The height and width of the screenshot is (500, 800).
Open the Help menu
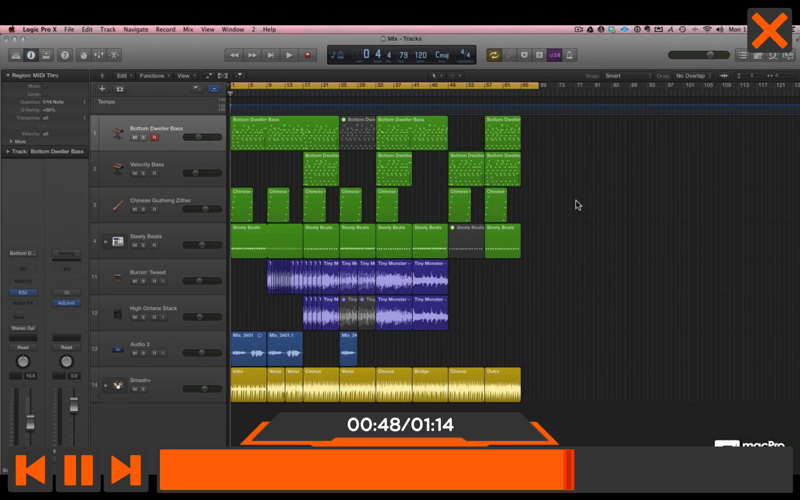coord(269,30)
